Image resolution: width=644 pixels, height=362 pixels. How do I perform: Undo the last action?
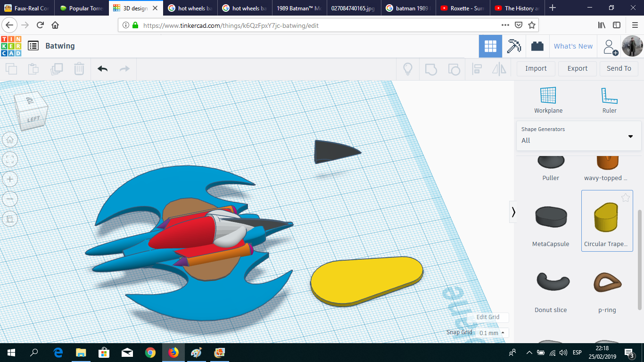[x=102, y=69]
